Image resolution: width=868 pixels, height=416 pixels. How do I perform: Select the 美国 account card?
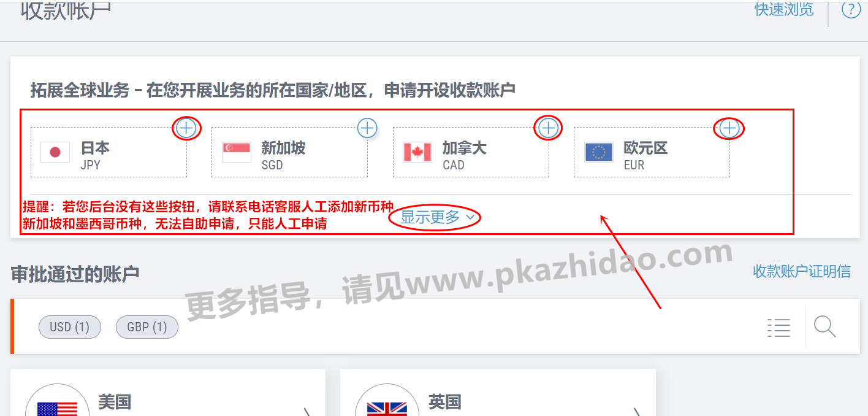tap(168, 393)
